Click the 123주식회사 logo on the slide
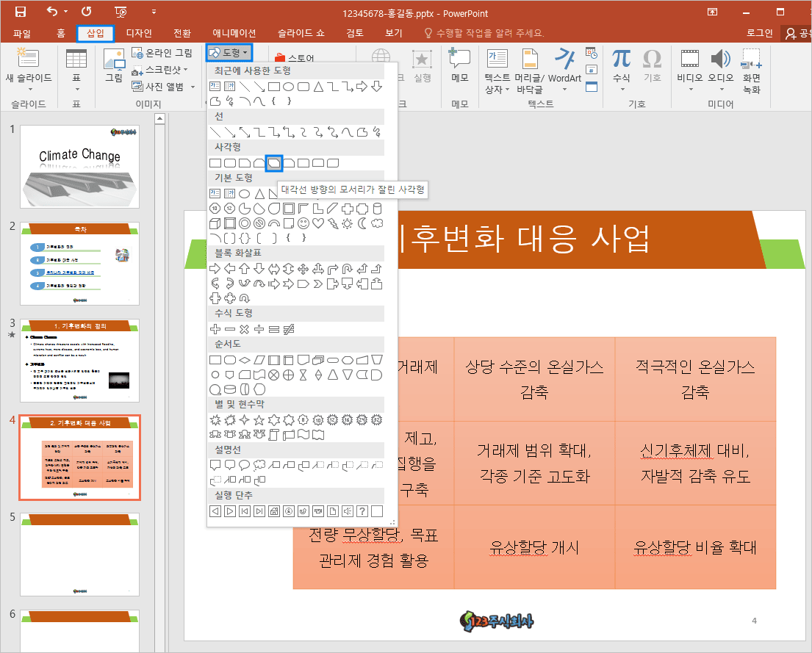 (496, 621)
